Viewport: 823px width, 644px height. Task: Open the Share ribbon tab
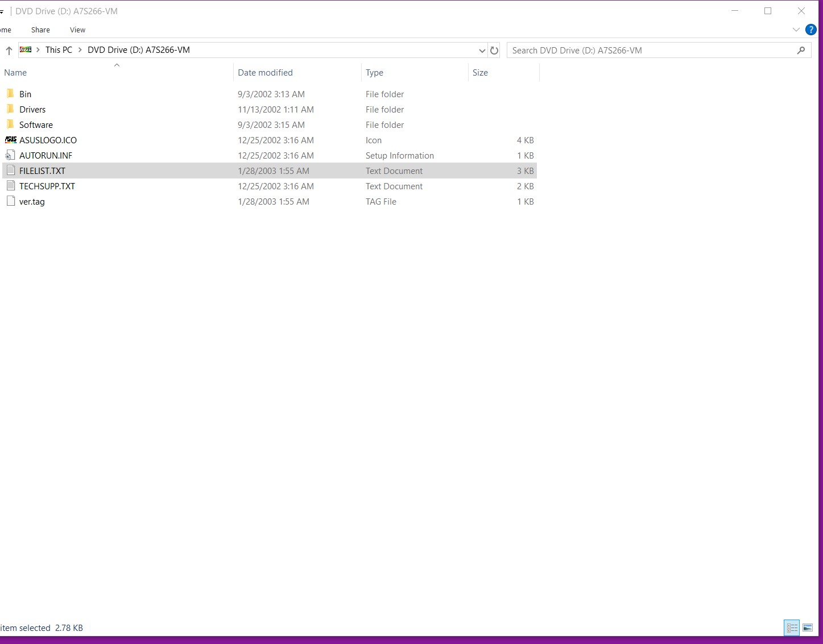pos(40,30)
